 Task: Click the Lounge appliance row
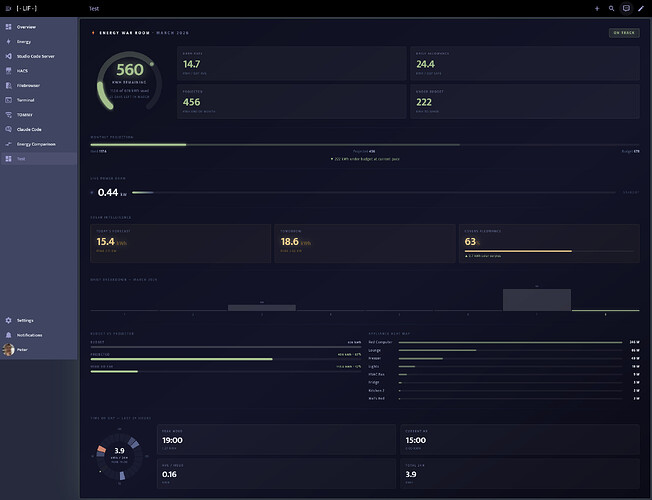(x=504, y=350)
